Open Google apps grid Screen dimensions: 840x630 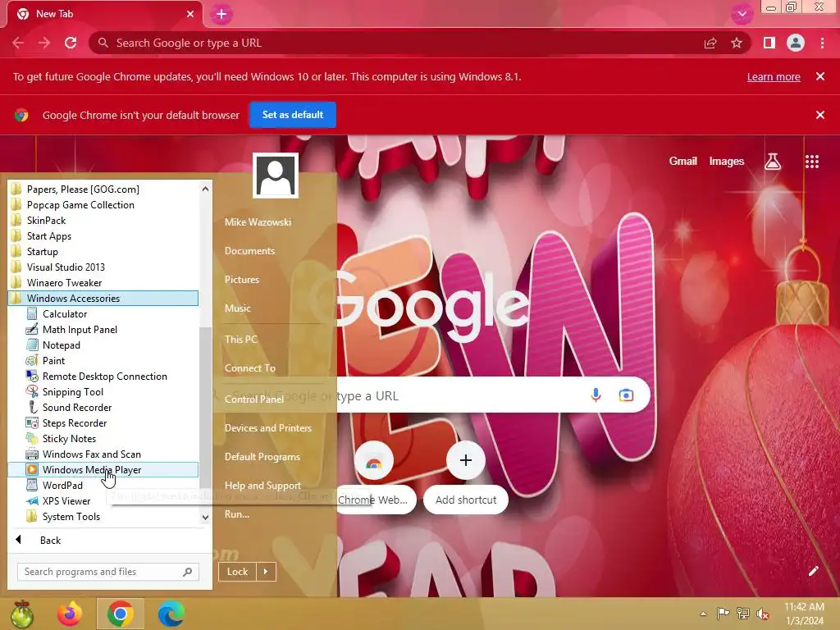(812, 162)
